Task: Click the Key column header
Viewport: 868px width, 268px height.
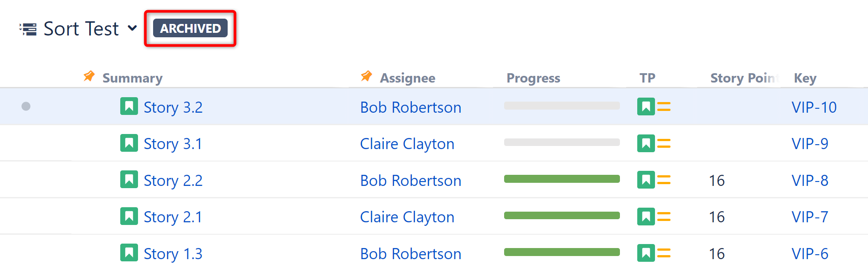Action: pos(805,78)
